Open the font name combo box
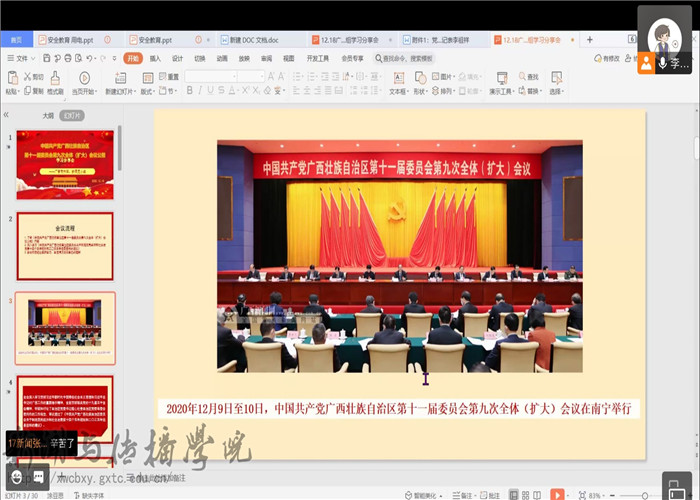This screenshot has height=500, width=700. pyautogui.click(x=211, y=76)
